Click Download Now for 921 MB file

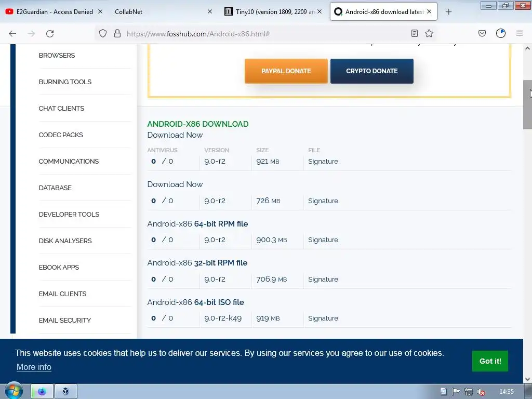point(175,135)
